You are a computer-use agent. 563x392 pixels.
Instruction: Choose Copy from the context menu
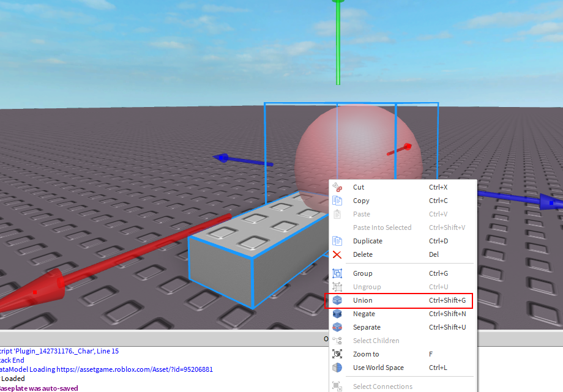pyautogui.click(x=403, y=201)
